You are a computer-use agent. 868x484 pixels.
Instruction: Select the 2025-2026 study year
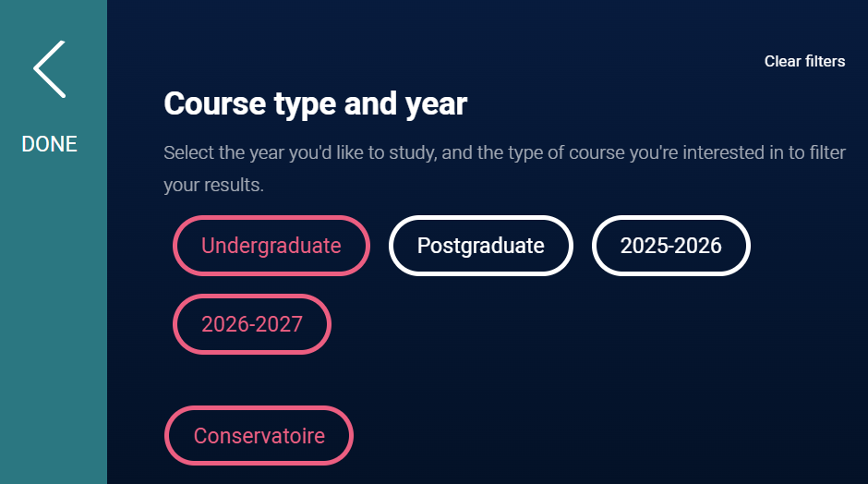point(670,246)
